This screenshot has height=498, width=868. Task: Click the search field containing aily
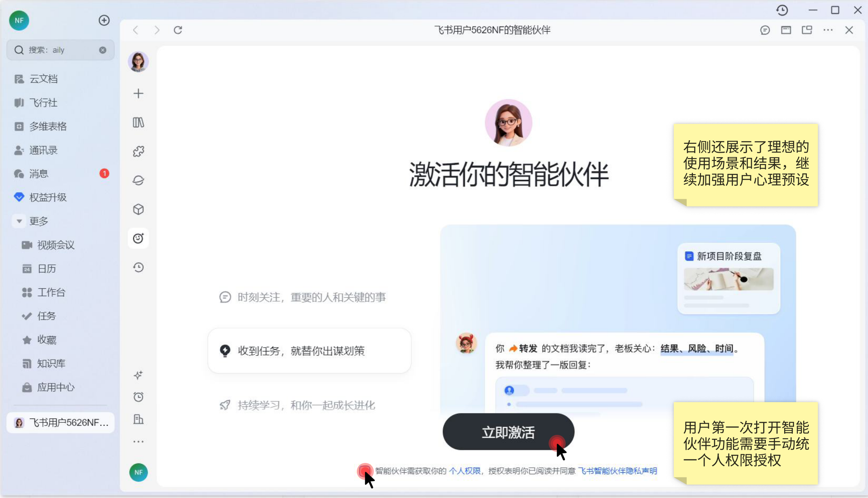tap(60, 50)
